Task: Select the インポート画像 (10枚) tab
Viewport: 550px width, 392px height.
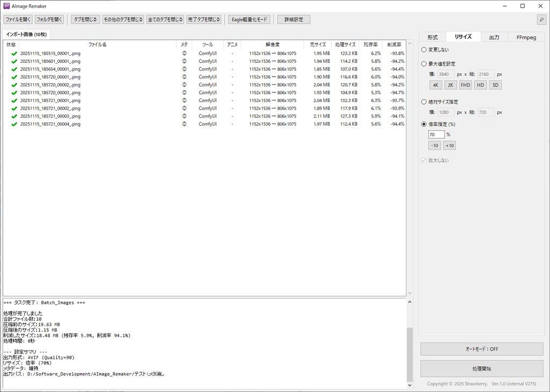Action: [x=26, y=34]
